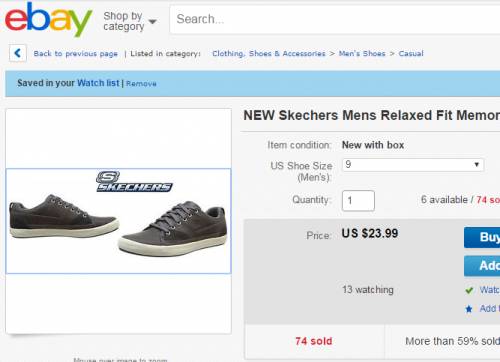Expand the US Shoe Size selector
This screenshot has width=500, height=362.
click(x=413, y=165)
